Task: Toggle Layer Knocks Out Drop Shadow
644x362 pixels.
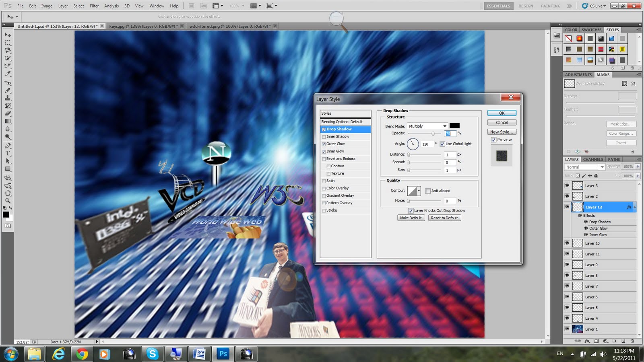Action: tap(411, 211)
